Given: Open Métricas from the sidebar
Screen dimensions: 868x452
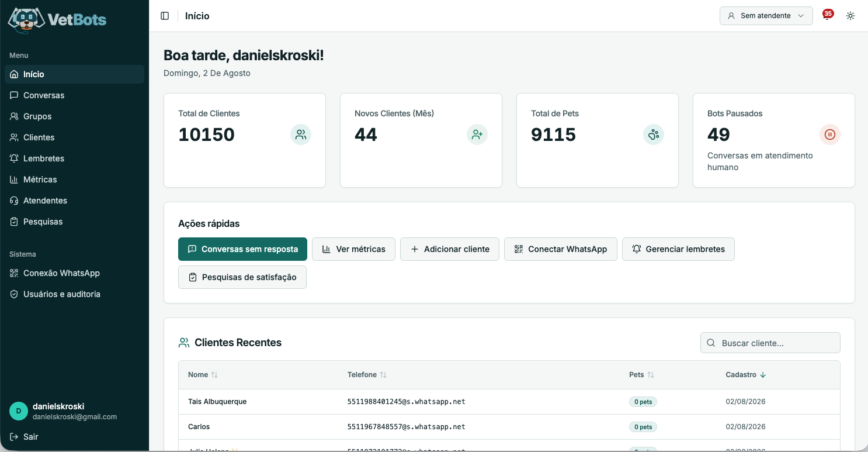Looking at the screenshot, I should point(74,180).
